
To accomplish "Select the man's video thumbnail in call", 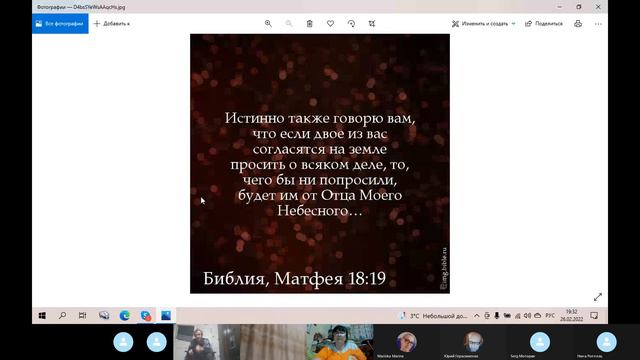I will coord(207,342).
